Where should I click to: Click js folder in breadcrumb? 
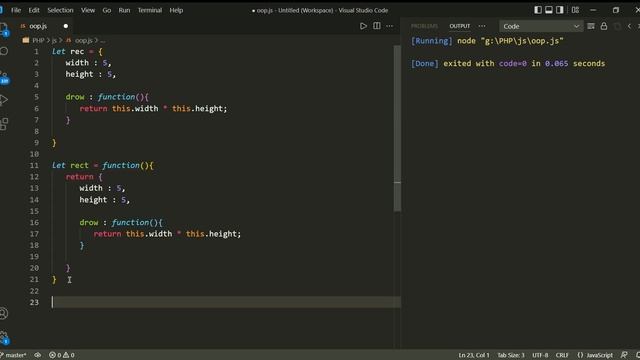(54, 40)
